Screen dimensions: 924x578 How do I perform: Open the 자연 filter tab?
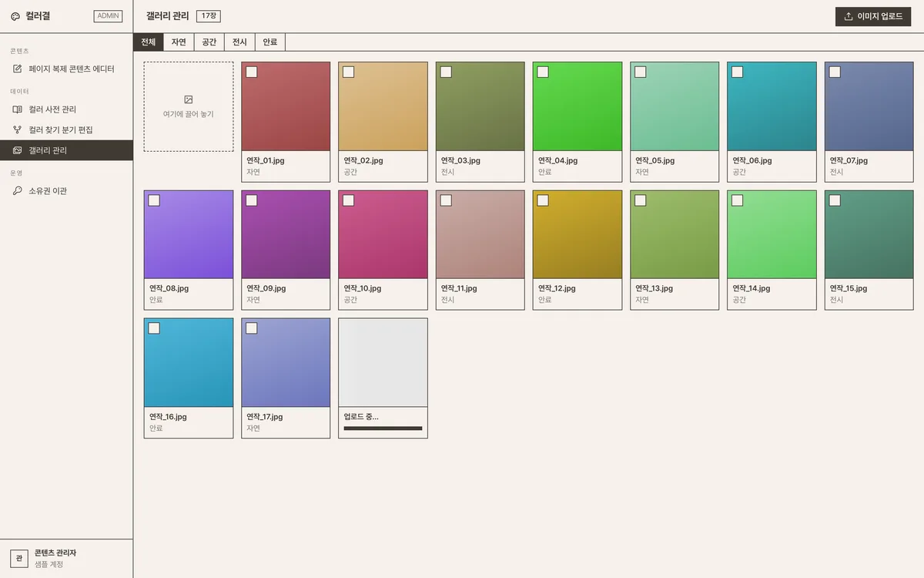coord(179,42)
